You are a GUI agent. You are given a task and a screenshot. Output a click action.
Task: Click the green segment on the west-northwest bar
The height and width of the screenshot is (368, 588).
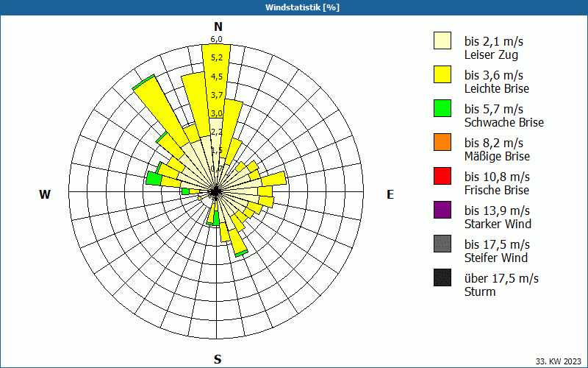154,178
